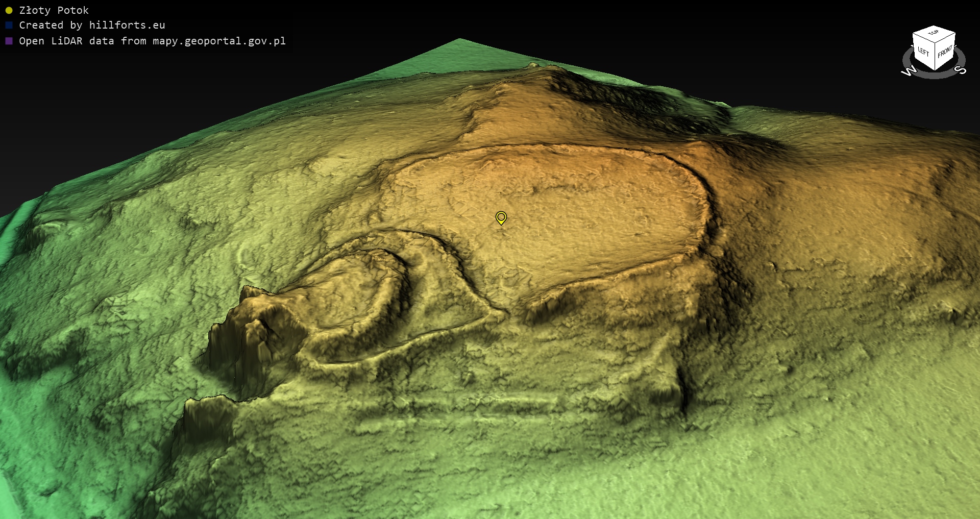
Task: Click the FRONT face of the view cube
Action: coord(945,52)
